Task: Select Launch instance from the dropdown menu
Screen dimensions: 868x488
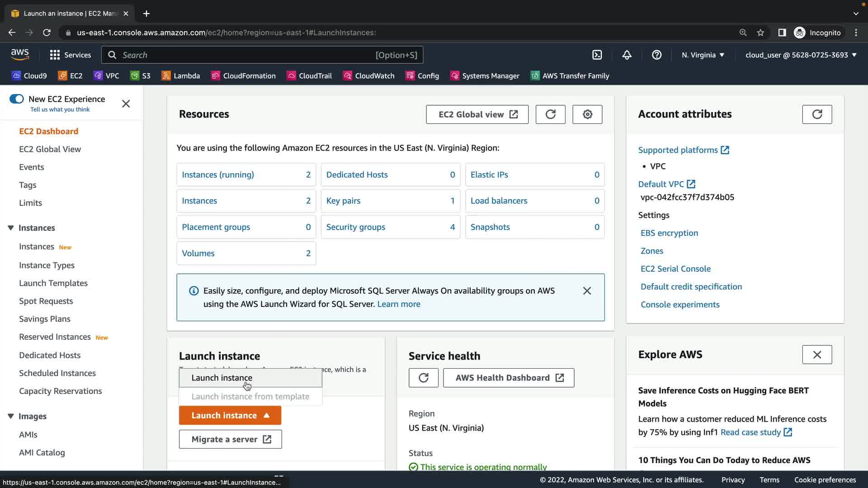Action: [x=222, y=378]
